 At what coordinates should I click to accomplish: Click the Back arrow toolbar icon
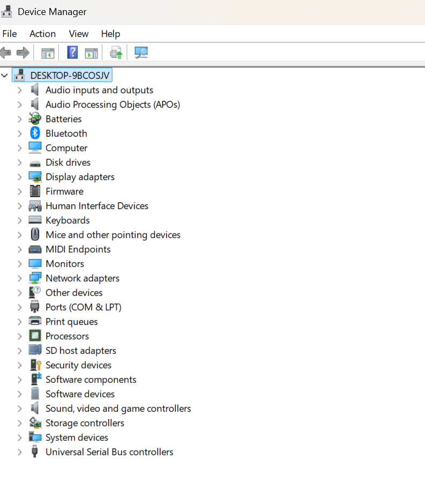point(6,53)
